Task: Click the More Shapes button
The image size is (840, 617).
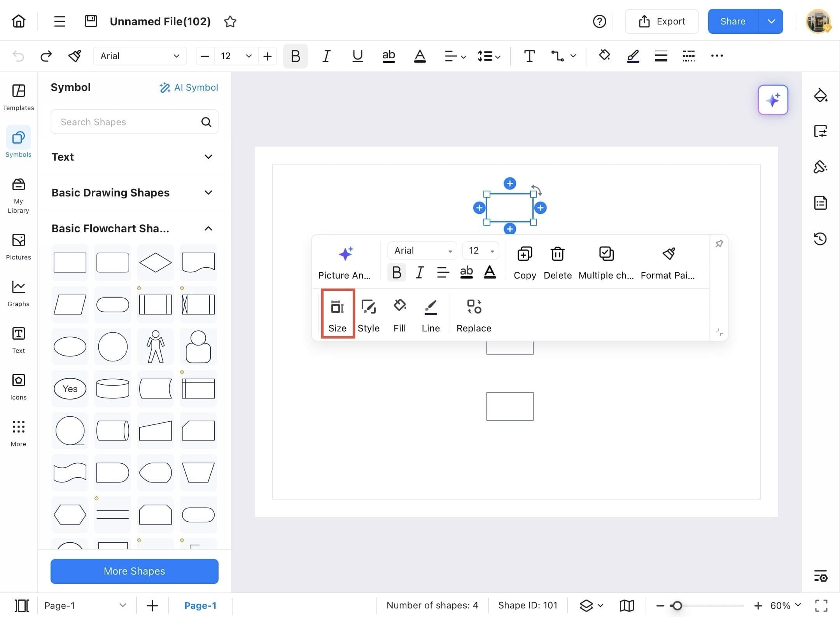Action: [x=134, y=571]
